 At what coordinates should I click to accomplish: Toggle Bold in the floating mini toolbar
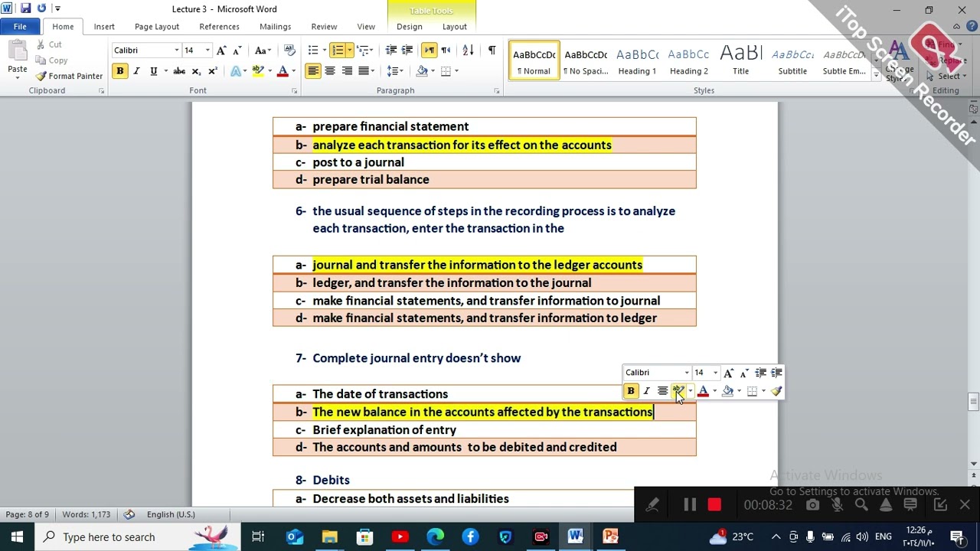(x=631, y=391)
